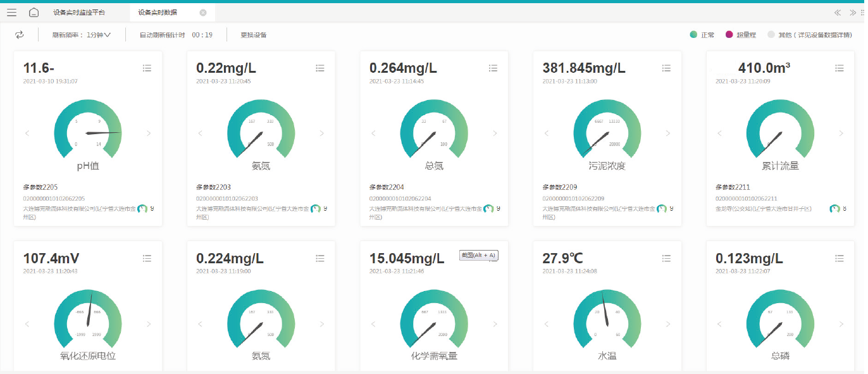The height and width of the screenshot is (374, 868).
Task: Click the 更换设备 button
Action: click(x=254, y=35)
